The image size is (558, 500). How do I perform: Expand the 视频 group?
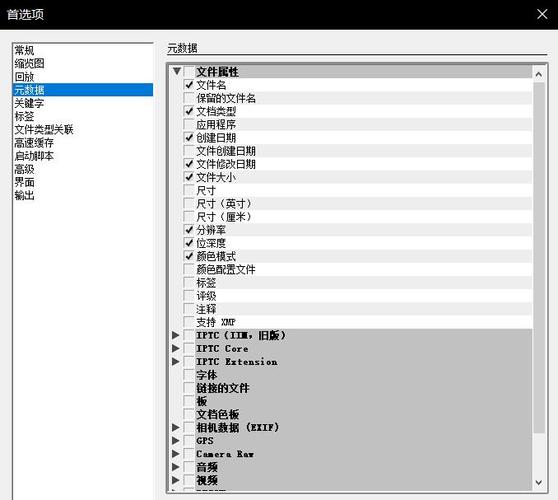175,480
